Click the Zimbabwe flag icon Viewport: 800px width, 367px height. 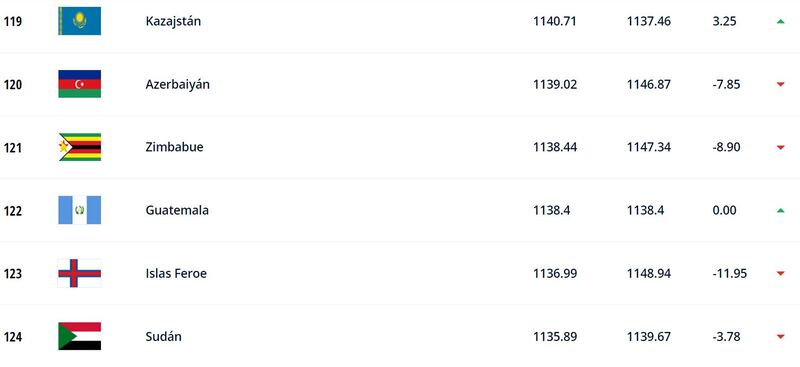[x=80, y=147]
